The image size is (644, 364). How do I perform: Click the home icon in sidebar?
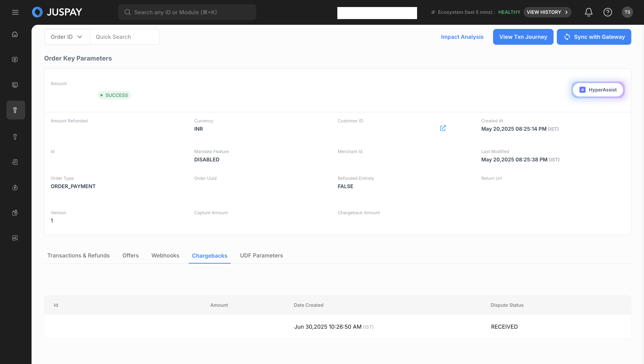coord(15,34)
